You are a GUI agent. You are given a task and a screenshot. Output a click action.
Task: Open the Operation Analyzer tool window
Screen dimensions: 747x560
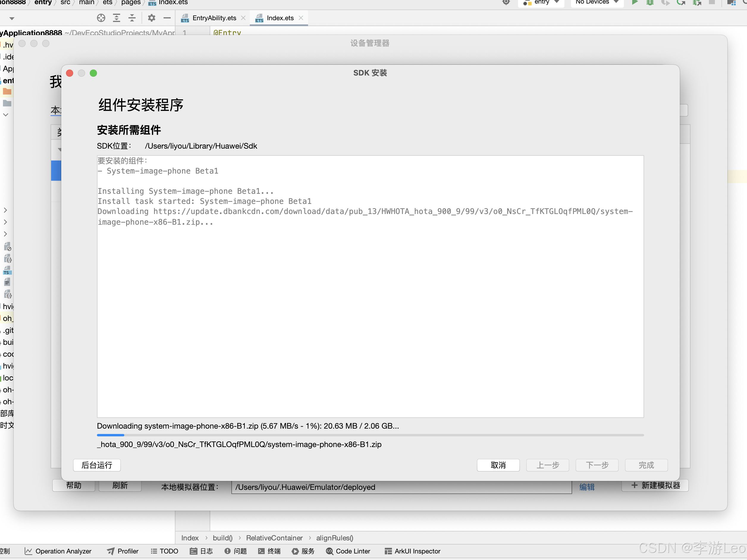point(58,551)
